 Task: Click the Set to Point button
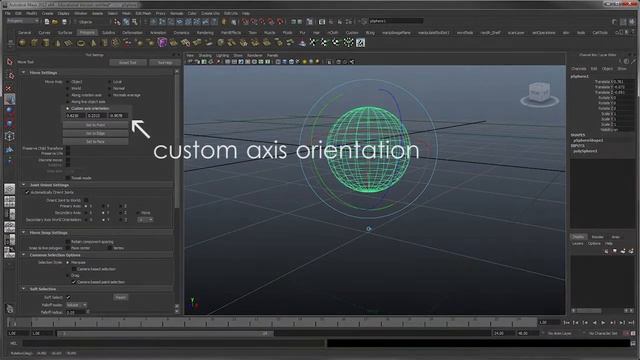[x=96, y=125]
